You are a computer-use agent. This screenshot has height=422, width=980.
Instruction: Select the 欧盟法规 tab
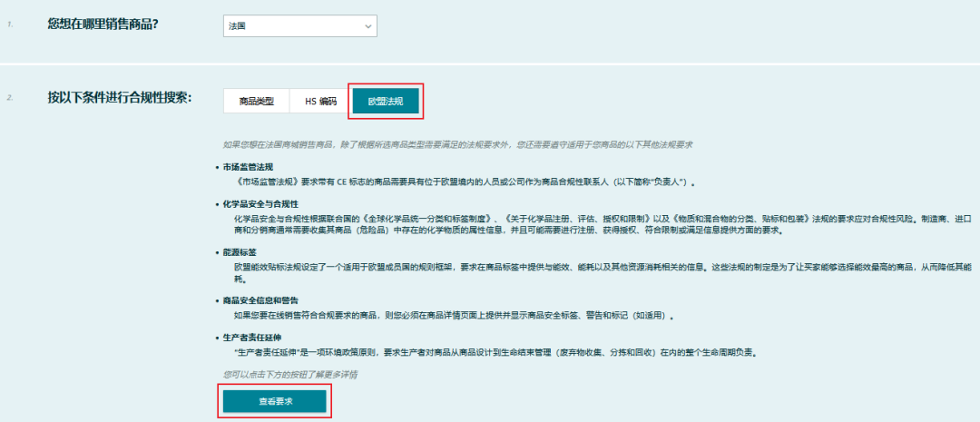click(386, 102)
